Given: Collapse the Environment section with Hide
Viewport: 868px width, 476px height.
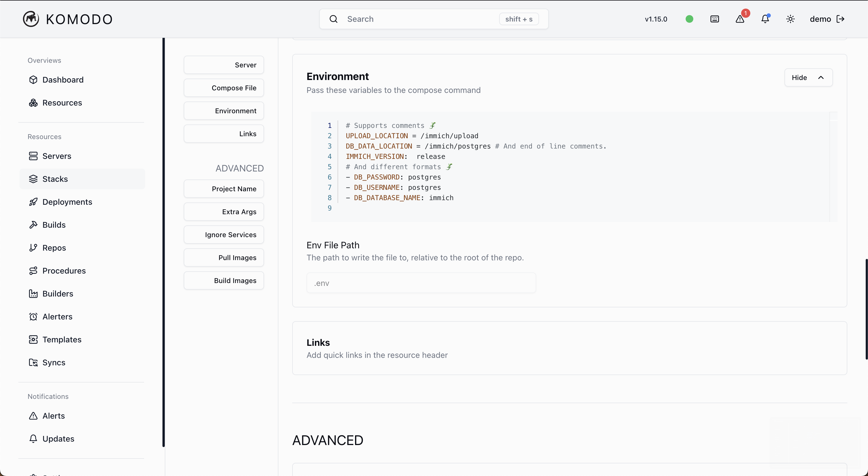Looking at the screenshot, I should pyautogui.click(x=808, y=78).
